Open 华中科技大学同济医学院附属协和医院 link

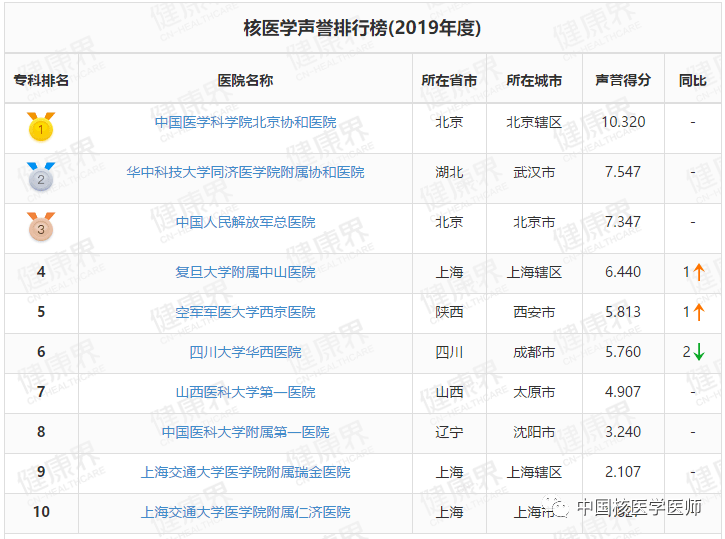[x=246, y=172]
